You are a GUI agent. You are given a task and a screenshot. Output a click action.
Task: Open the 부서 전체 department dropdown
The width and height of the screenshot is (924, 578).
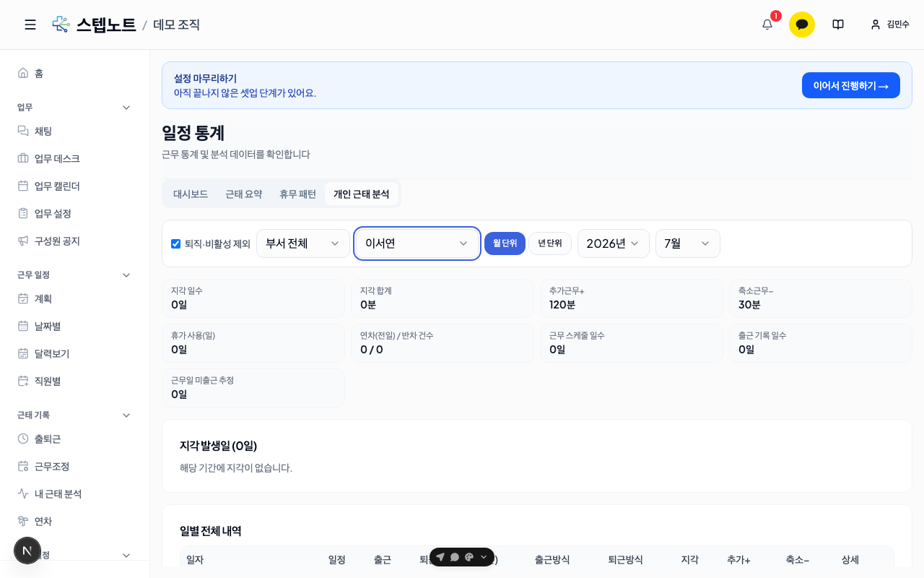[303, 243]
